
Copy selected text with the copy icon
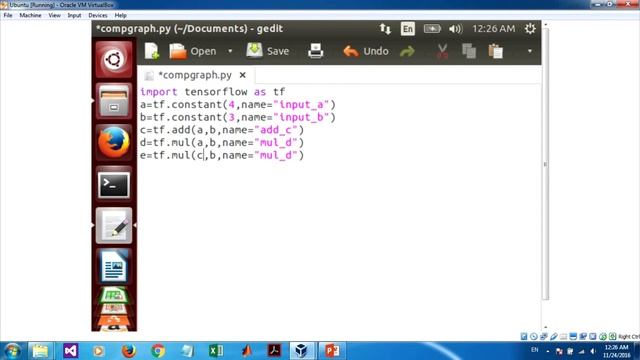[469, 51]
